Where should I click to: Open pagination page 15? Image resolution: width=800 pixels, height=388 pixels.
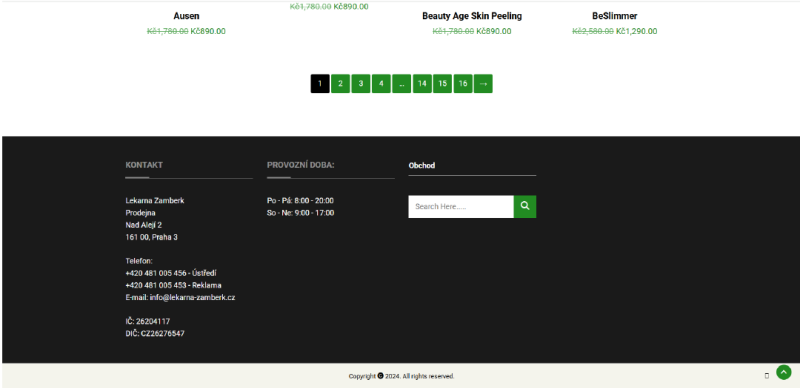click(x=442, y=84)
